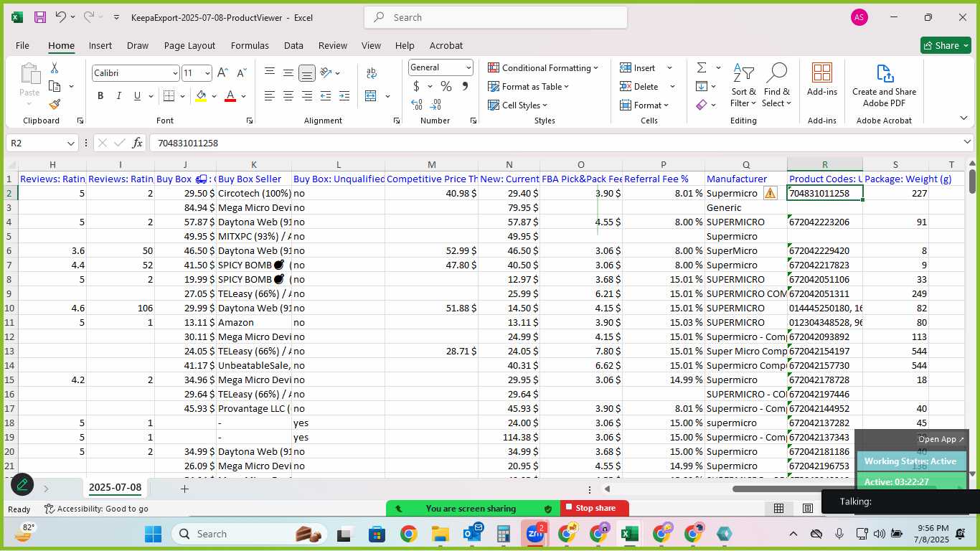Image resolution: width=980 pixels, height=551 pixels.
Task: Open Sort & Filter dropdown
Action: pyautogui.click(x=743, y=85)
